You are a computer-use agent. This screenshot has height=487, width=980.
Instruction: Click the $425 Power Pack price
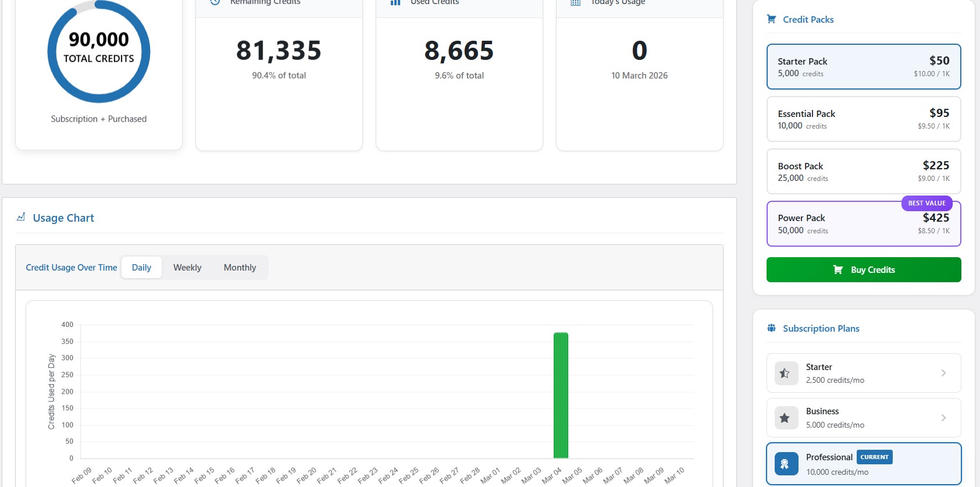click(936, 218)
